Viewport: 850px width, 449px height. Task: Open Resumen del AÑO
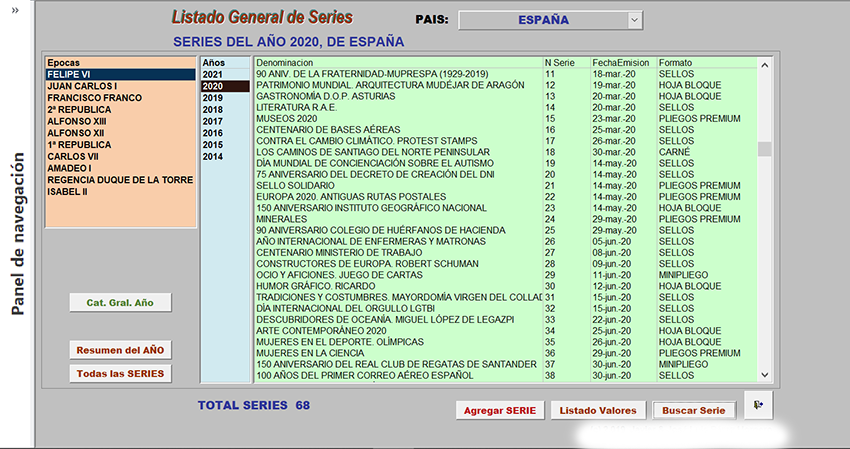(x=120, y=350)
